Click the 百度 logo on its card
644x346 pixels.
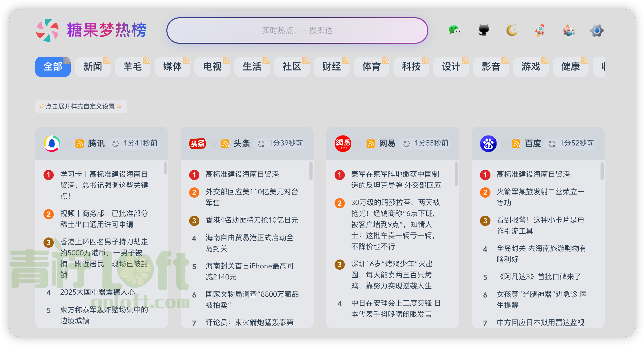tap(488, 143)
